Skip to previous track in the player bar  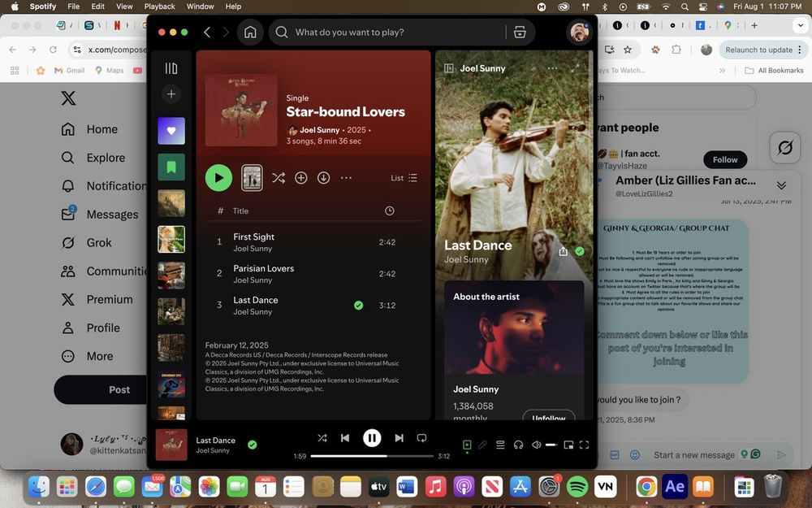click(x=345, y=438)
